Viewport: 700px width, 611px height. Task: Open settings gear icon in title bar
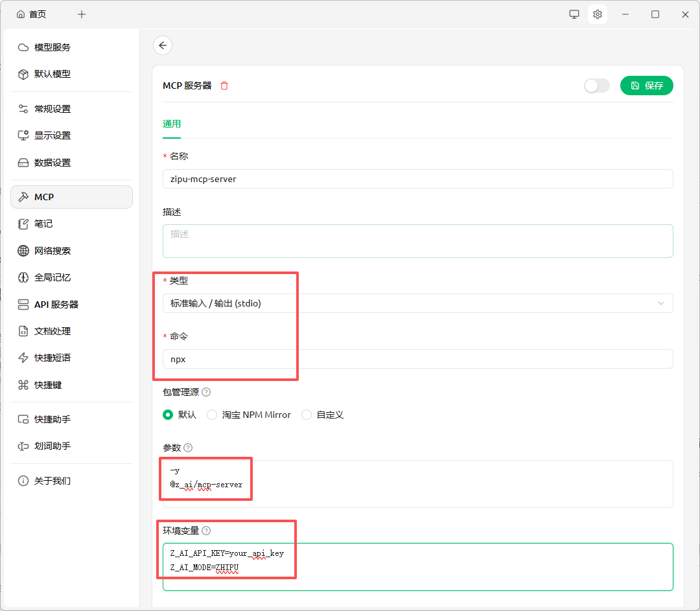[598, 14]
